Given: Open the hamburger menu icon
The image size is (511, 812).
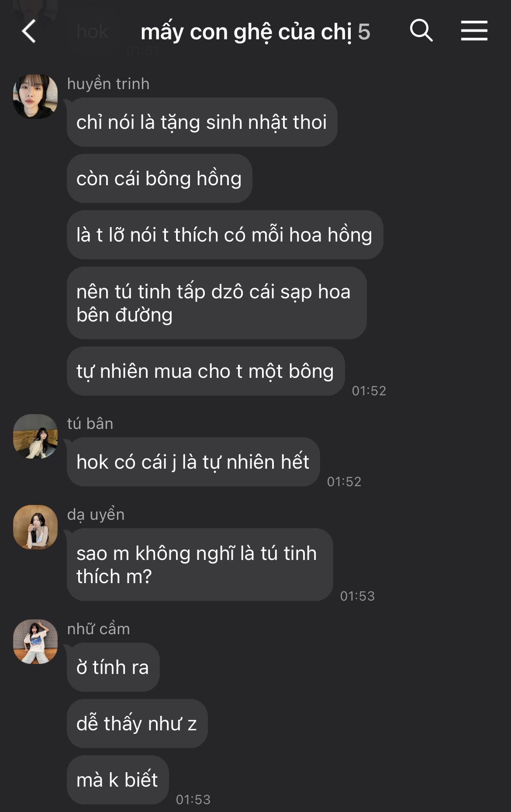Looking at the screenshot, I should pyautogui.click(x=474, y=31).
